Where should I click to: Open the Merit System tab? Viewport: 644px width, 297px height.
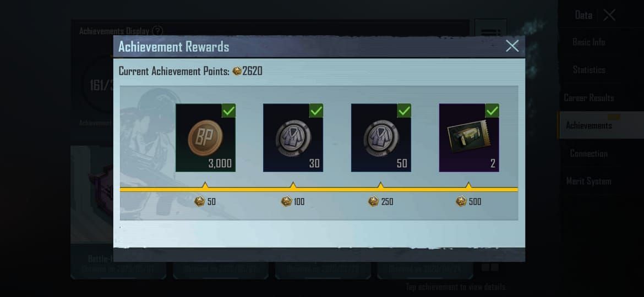(588, 181)
